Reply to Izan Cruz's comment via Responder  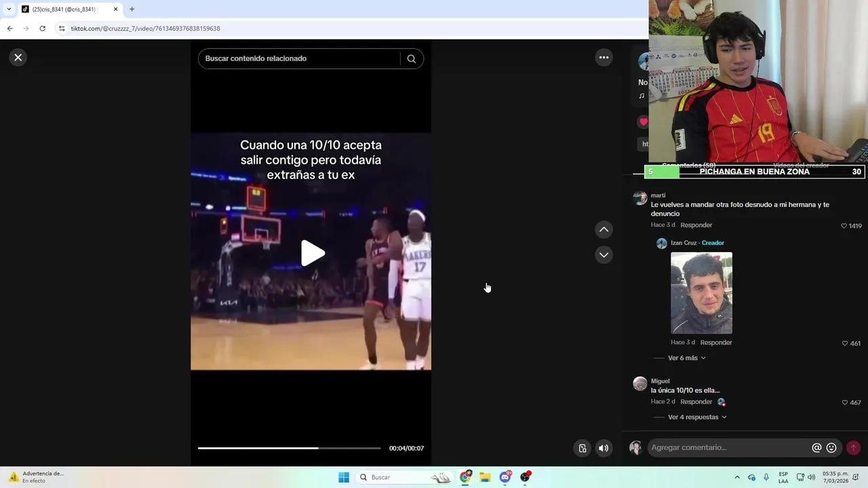tap(716, 342)
